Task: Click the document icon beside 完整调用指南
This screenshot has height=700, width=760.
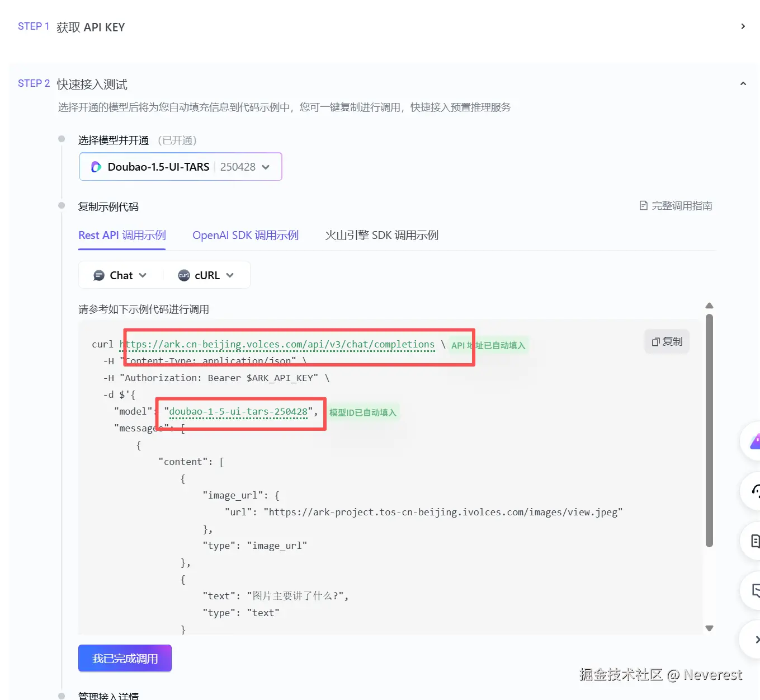Action: tap(644, 206)
